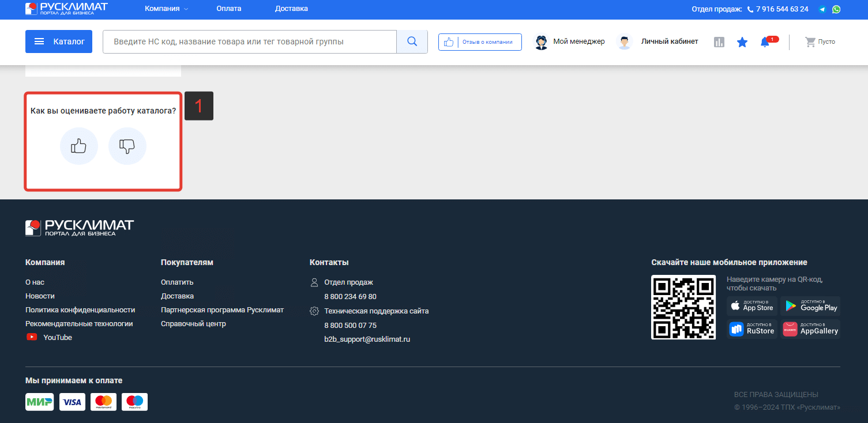The height and width of the screenshot is (423, 868).
Task: Open Политика конфиденциальности footer link
Action: click(80, 310)
